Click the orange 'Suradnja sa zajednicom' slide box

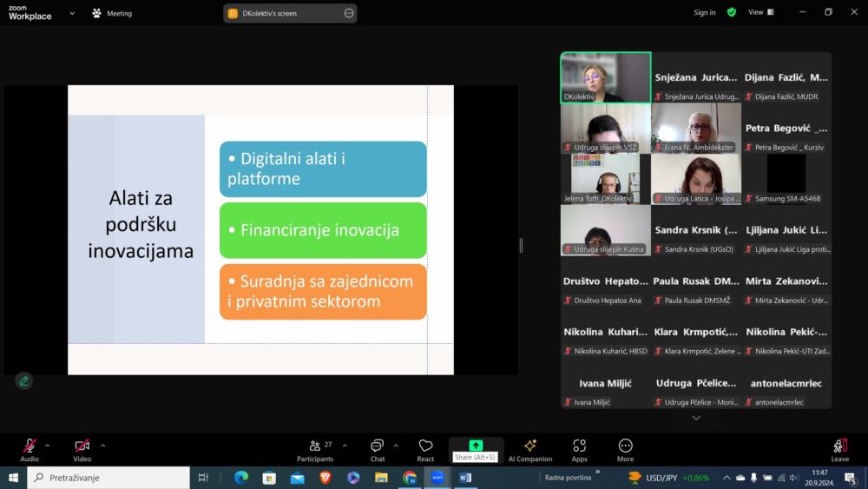coord(323,291)
